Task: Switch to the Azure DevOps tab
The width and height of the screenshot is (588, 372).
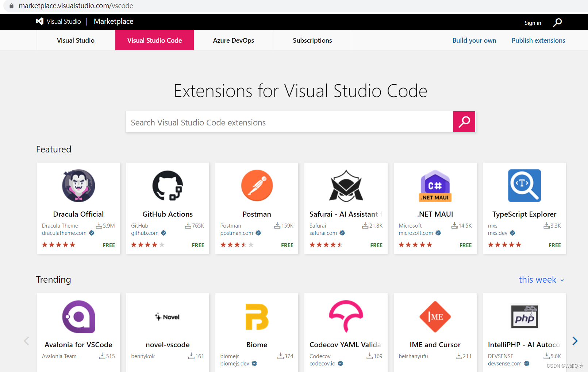Action: [x=233, y=40]
